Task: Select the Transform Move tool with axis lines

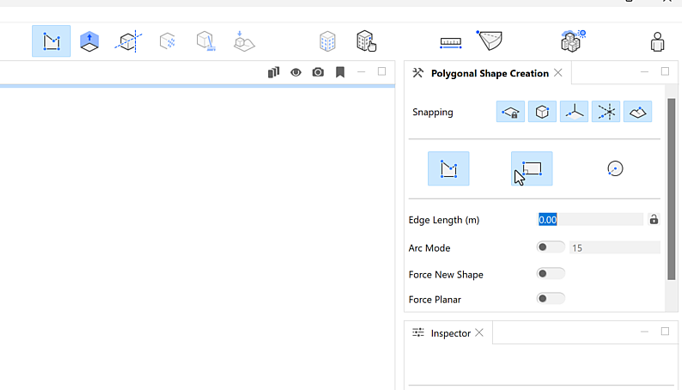Action: click(x=128, y=41)
